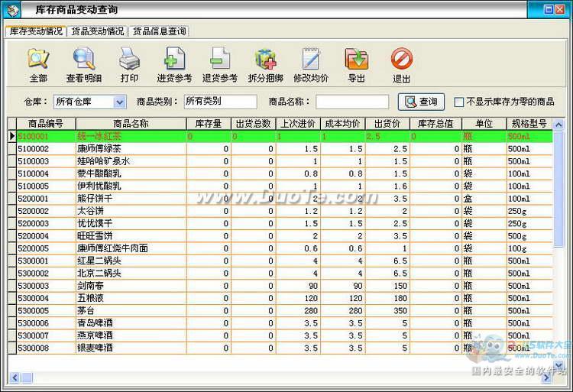Image resolution: width=573 pixels, height=392 pixels.
Task: Expand the 仓库 warehouse dropdown
Action: click(119, 102)
